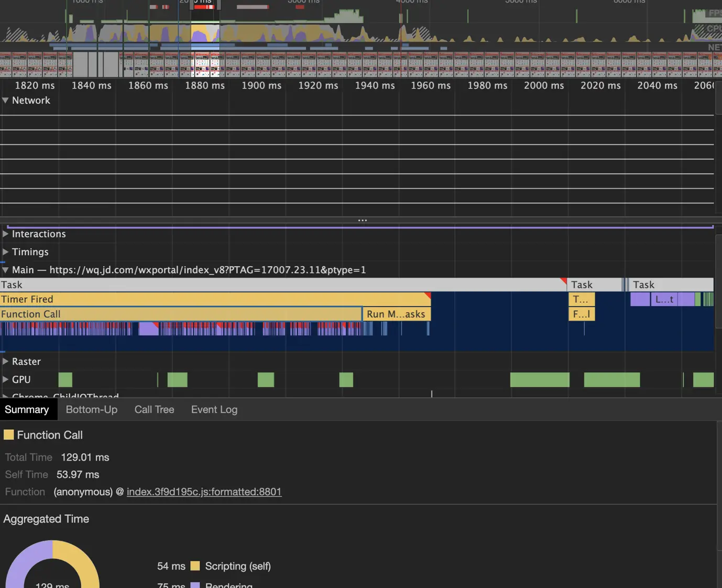Click the three-dot pane resize handle
Image resolution: width=722 pixels, height=588 pixels.
(362, 220)
